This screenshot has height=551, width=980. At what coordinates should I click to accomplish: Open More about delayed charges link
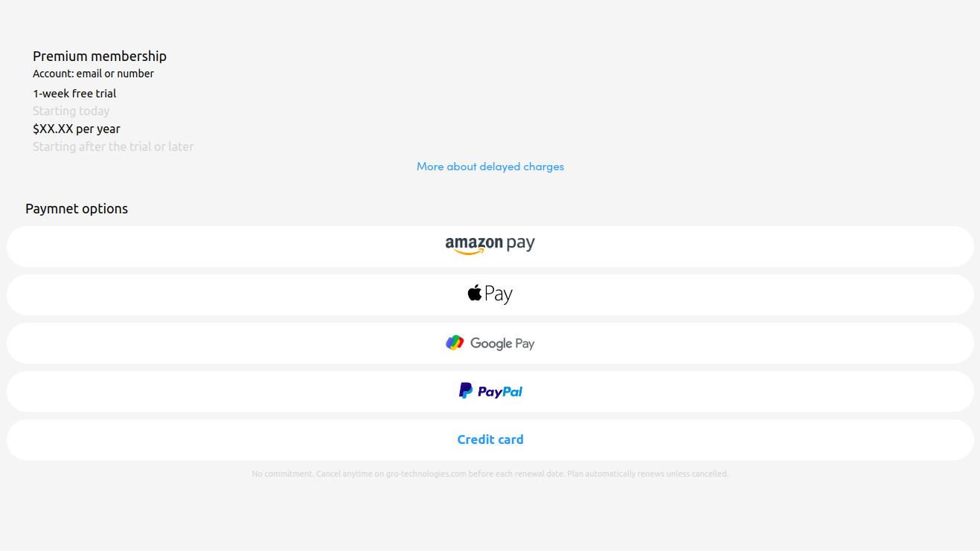pyautogui.click(x=490, y=167)
